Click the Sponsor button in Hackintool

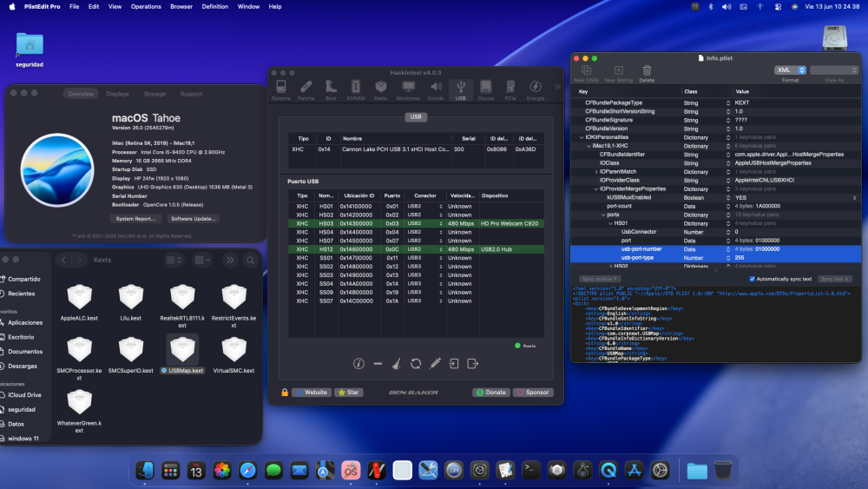[533, 392]
